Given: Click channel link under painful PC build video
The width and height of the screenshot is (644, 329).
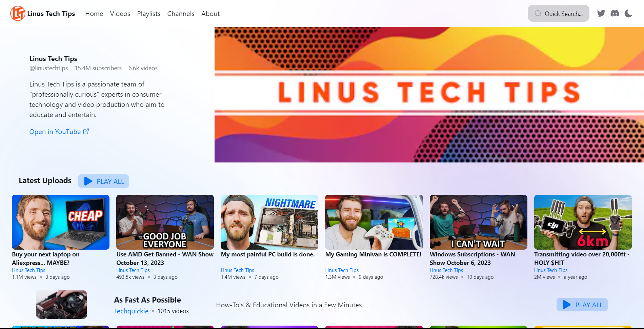Looking at the screenshot, I should (x=237, y=270).
